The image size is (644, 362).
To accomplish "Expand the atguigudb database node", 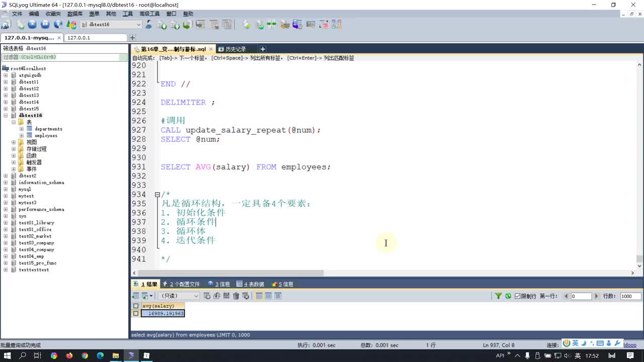I will 6,75.
